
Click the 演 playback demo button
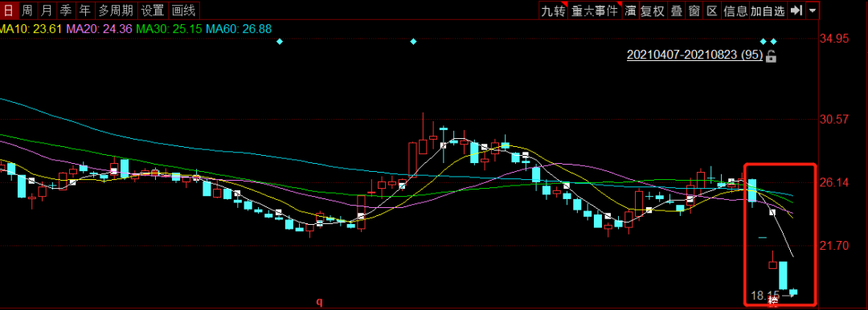[x=631, y=10]
